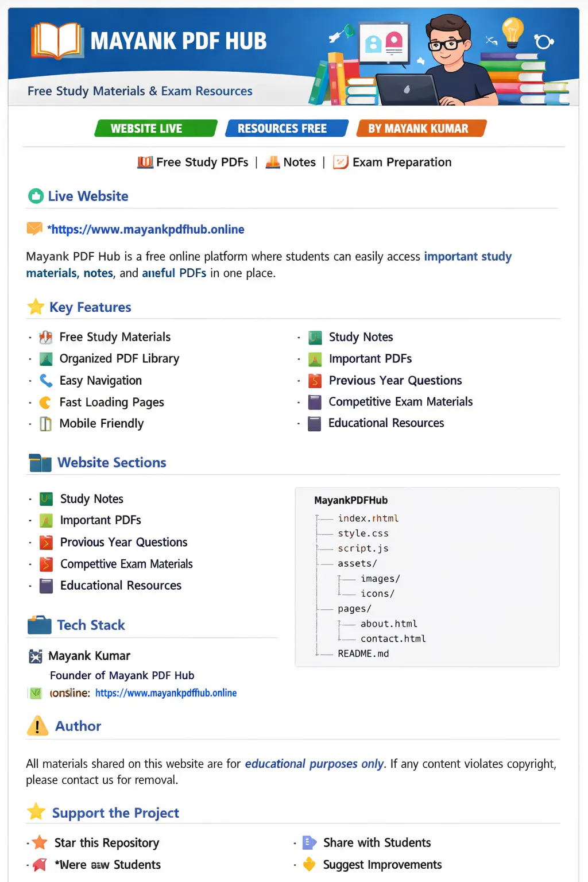Viewport: 588px width, 882px height.
Task: Click the orange star beside Star this Repository
Action: tap(40, 842)
